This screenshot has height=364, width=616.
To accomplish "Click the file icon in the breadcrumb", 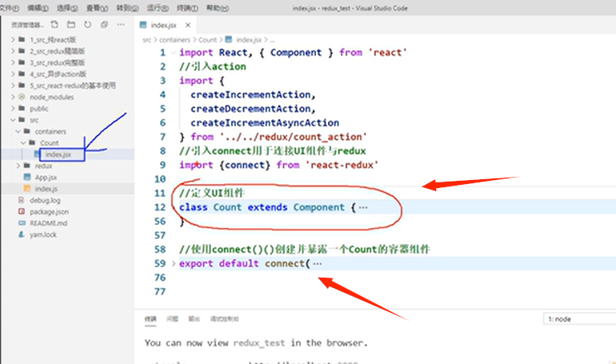I will coord(229,40).
